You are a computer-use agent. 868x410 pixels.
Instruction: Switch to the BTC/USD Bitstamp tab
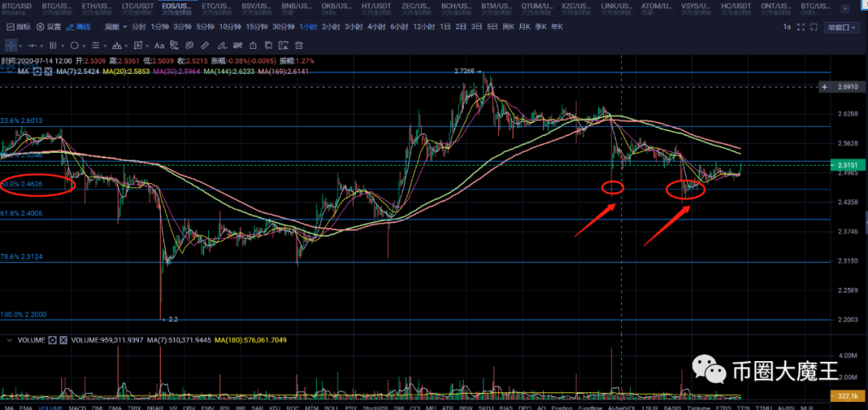pos(18,8)
